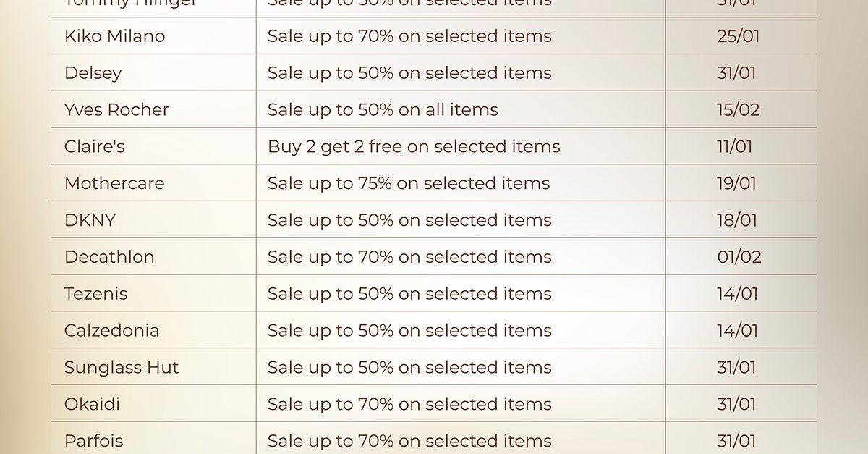Screen dimensions: 868x454
Task: Click the 25/01 end date
Action: click(738, 36)
